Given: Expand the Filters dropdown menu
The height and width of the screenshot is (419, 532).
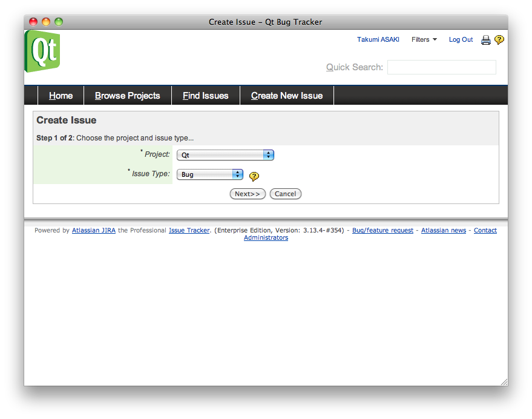Looking at the screenshot, I should tap(424, 40).
